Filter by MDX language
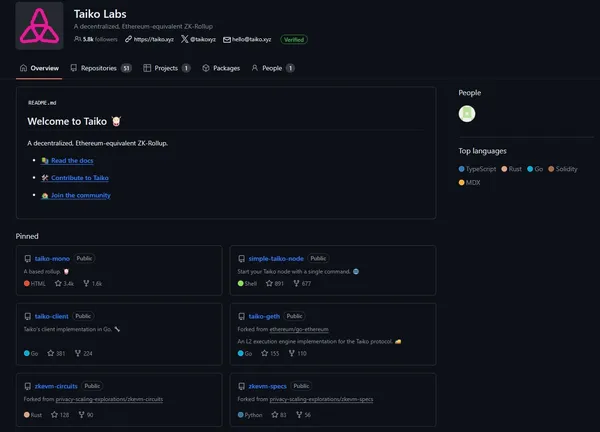This screenshot has width=600, height=432. 470,183
